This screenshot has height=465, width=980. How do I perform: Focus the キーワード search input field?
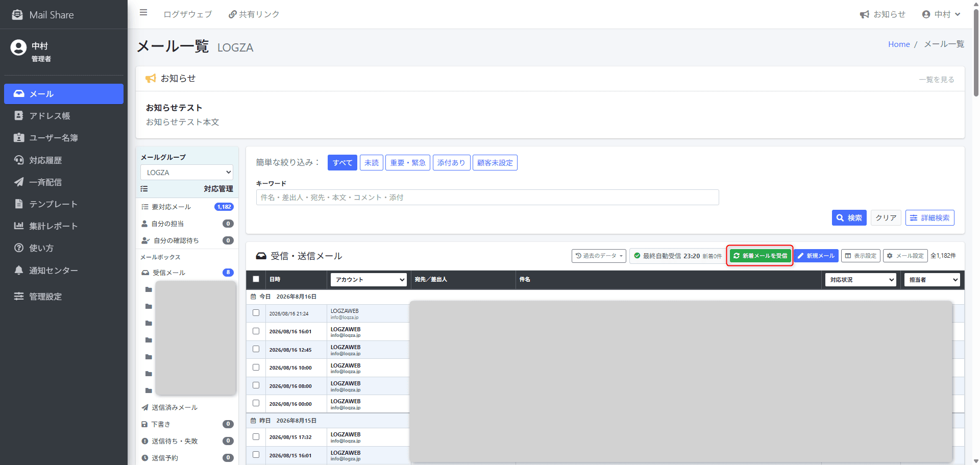(487, 198)
